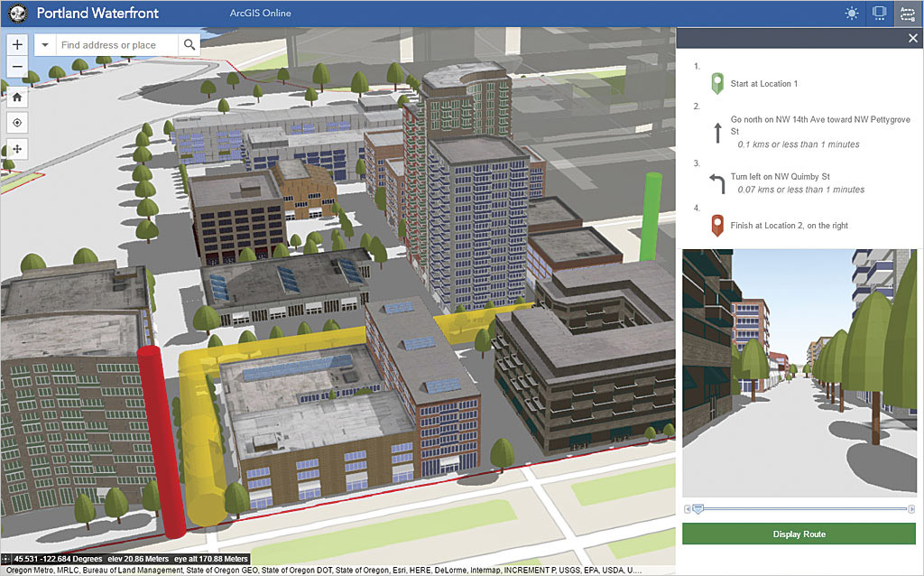Screen dimensions: 924x576
Task: Click the 0.1 kms distance text
Action: 798,144
